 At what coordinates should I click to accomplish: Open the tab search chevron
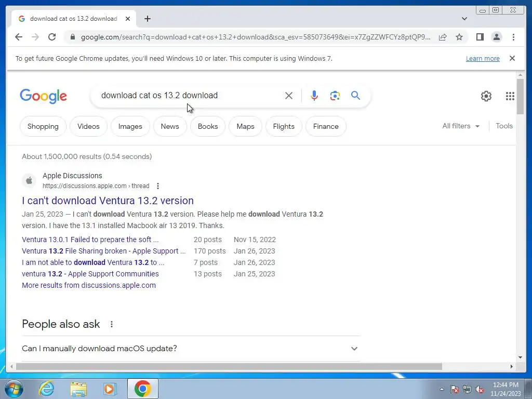pos(464,19)
